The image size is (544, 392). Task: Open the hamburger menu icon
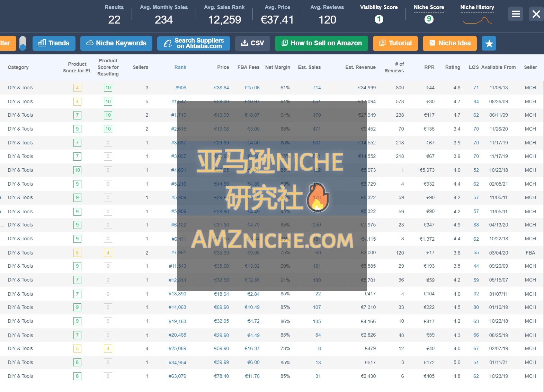[516, 14]
